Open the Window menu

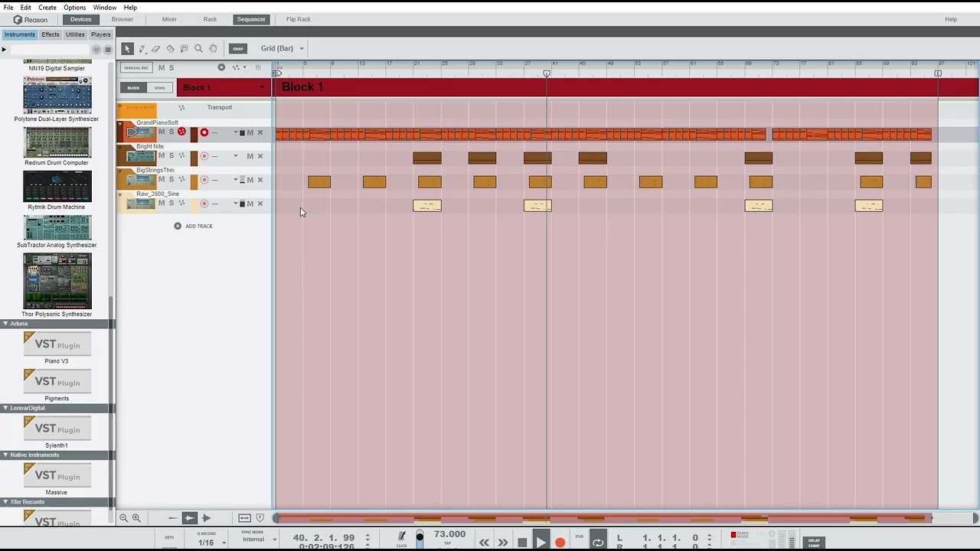click(x=105, y=8)
